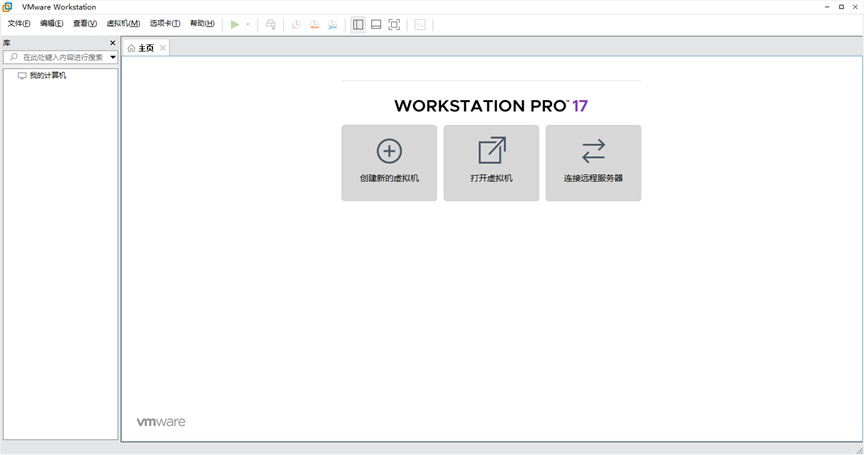864x455 pixels.
Task: Open the 文件(F) menu
Action: 19,24
